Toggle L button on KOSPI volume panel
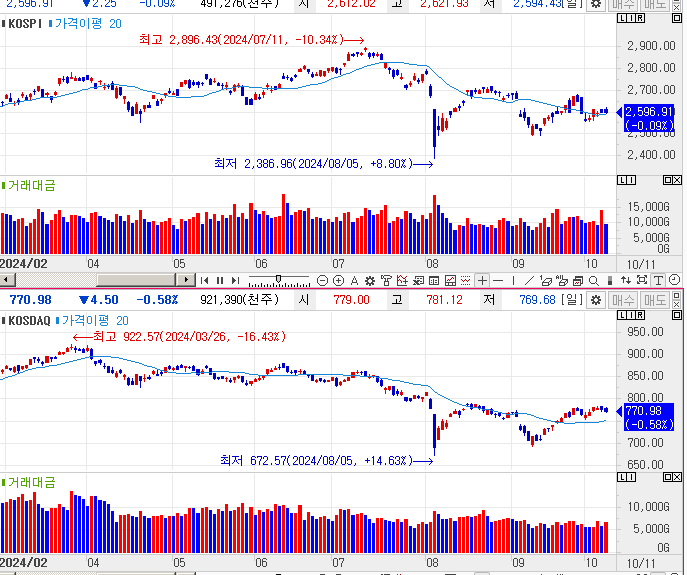This screenshot has height=575, width=687. click(x=622, y=180)
